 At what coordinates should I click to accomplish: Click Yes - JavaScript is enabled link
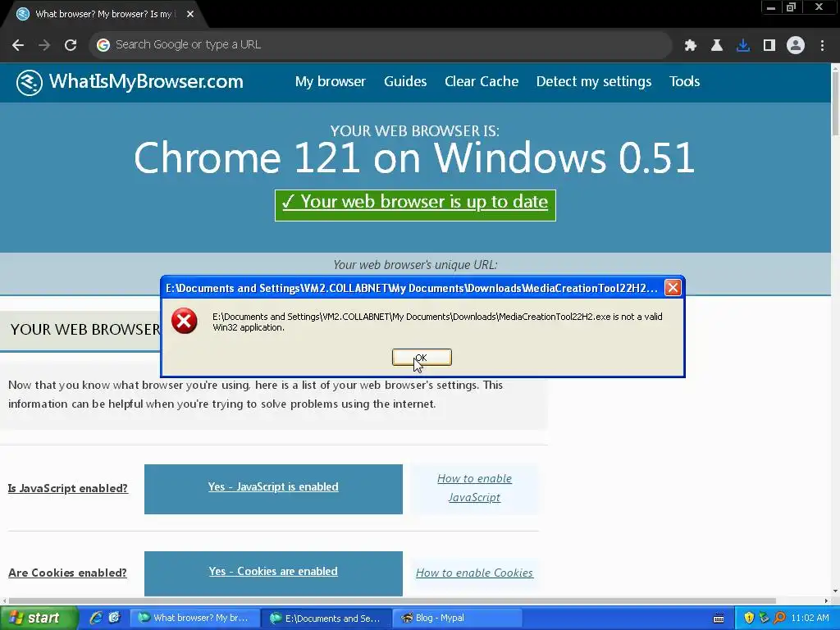[273, 487]
